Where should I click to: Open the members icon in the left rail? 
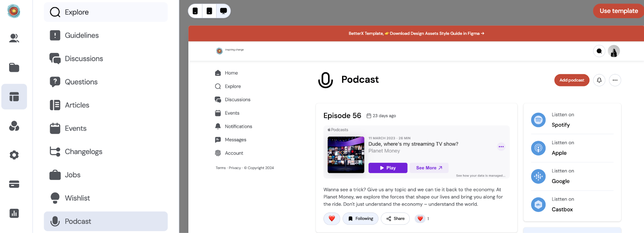[14, 38]
